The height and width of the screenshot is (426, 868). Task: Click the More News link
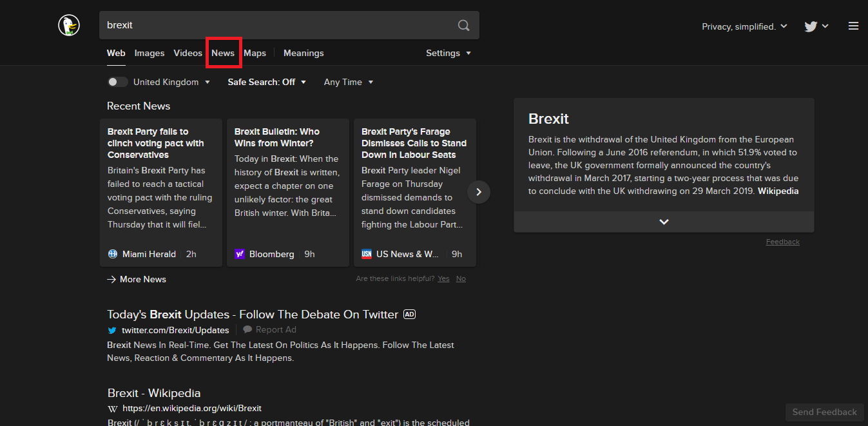coord(137,279)
